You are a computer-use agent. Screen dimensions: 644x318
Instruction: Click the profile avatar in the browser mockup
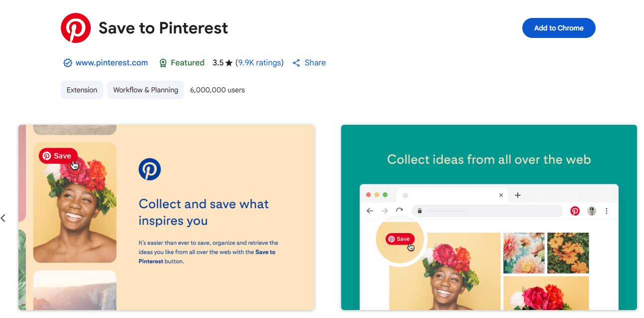[x=591, y=211]
